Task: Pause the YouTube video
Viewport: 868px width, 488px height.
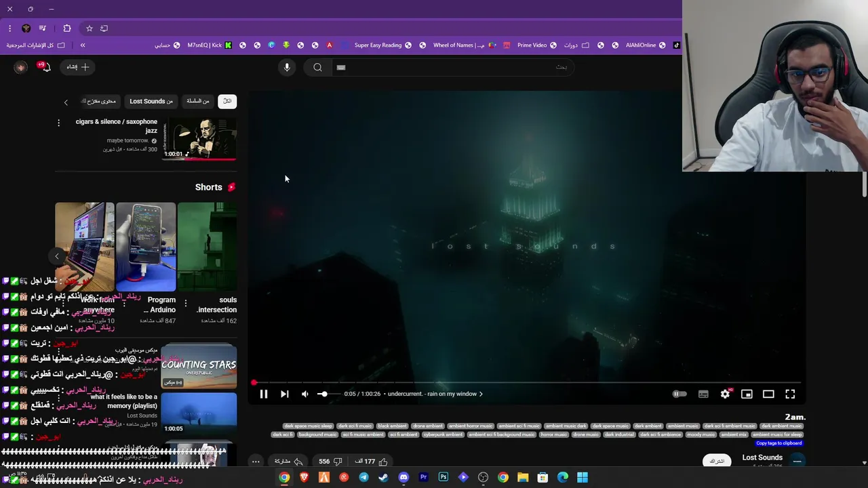Action: (264, 394)
